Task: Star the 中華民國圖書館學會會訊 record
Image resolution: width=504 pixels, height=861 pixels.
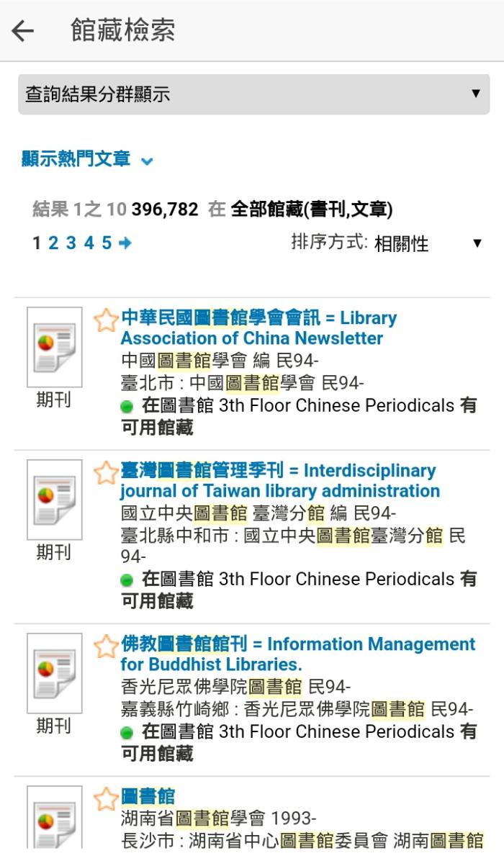Action: tap(105, 320)
